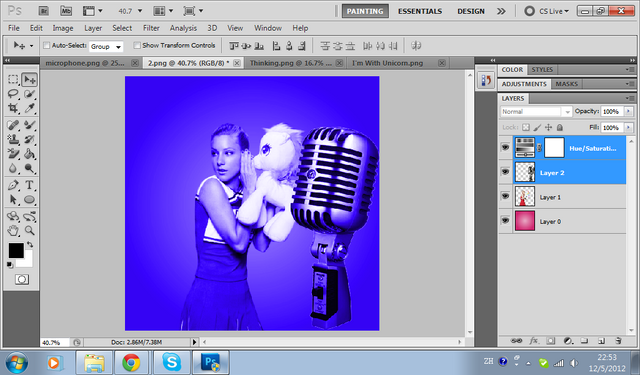Select the Crop tool
Image resolution: width=640 pixels, height=375 pixels.
[x=13, y=108]
